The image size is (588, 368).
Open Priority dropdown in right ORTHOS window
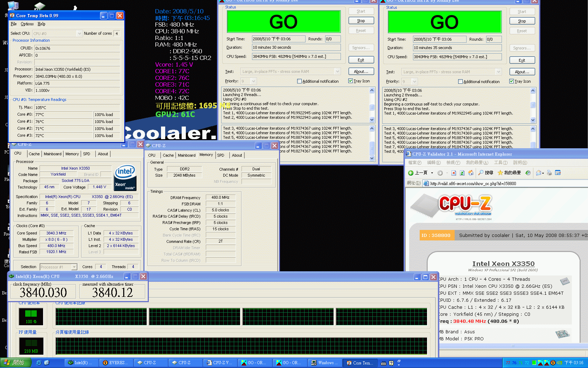click(415, 82)
